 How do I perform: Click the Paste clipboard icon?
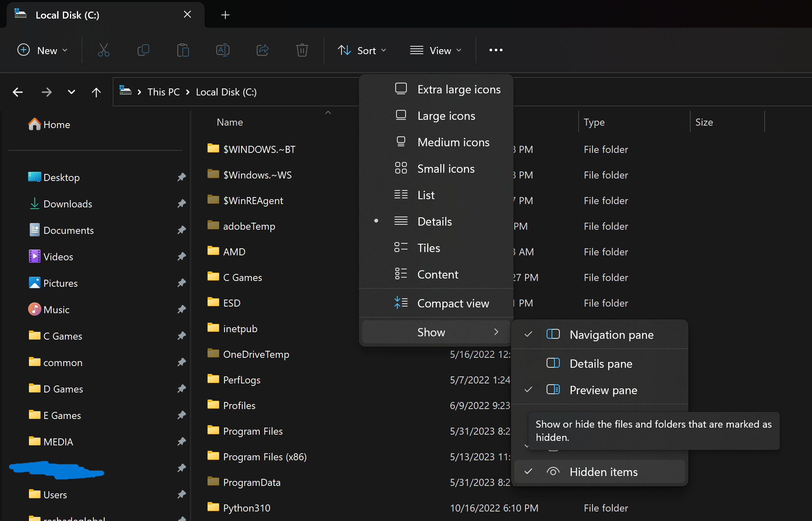click(x=183, y=50)
